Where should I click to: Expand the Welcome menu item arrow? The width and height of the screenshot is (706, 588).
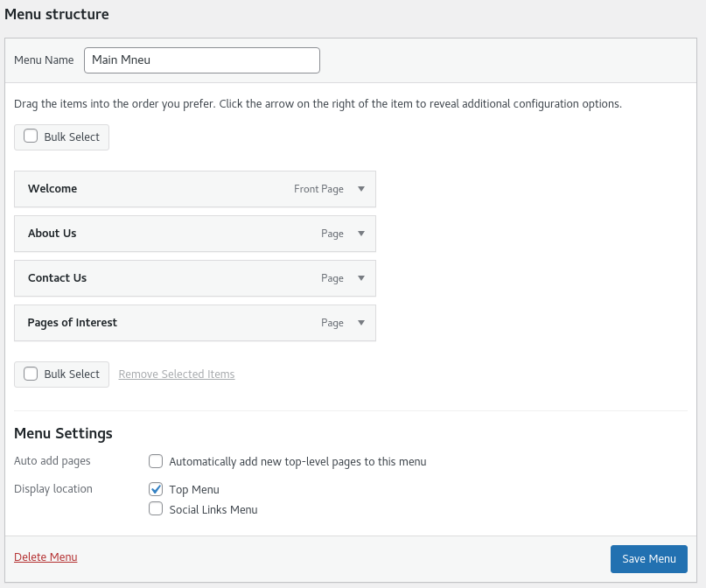click(361, 189)
